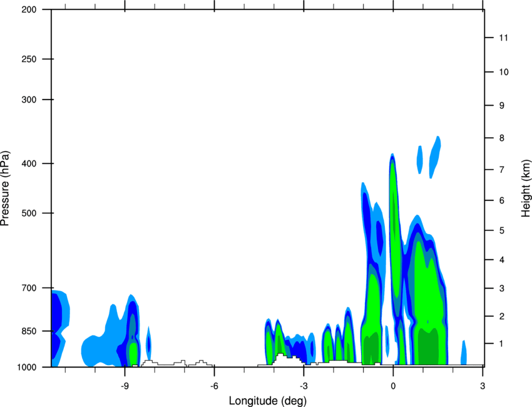The height and width of the screenshot is (407, 532).
Task: Select the 300 pressure tick label
Action: tap(29, 100)
